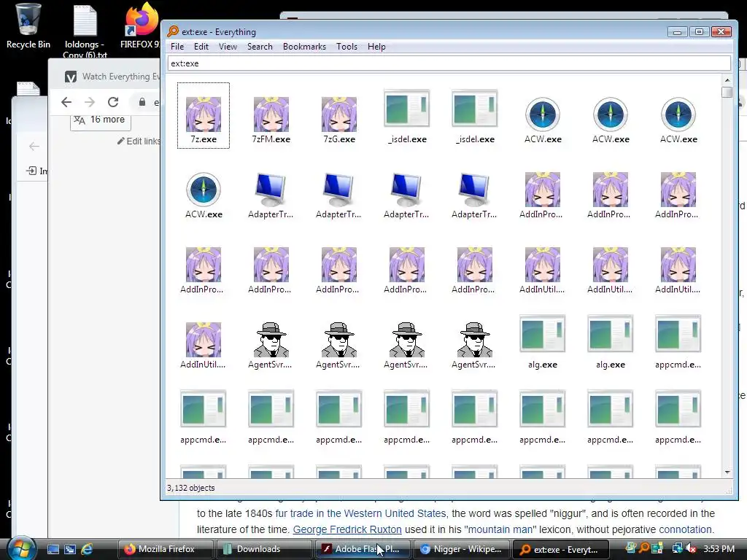The height and width of the screenshot is (560, 747).
Task: Open the Search menu in Everything
Action: coord(260,47)
